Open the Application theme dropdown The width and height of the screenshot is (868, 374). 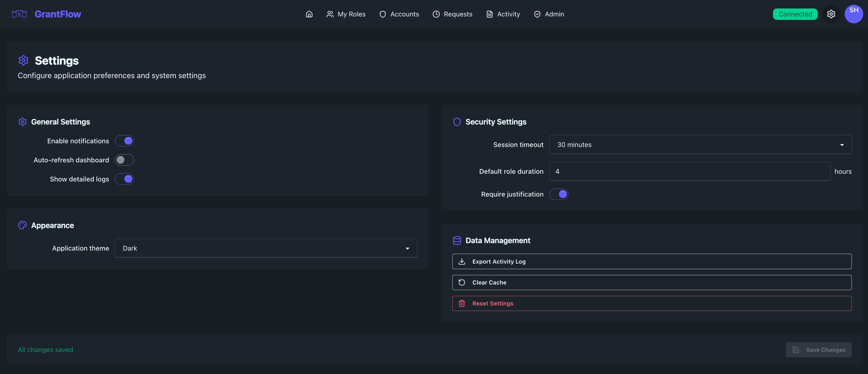(x=266, y=248)
